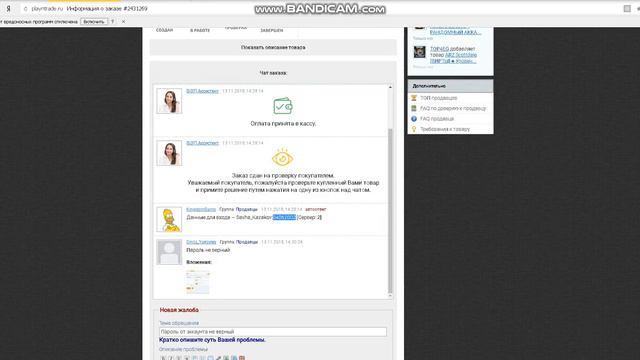Click the 'В работе' order status step

pyautogui.click(x=200, y=30)
